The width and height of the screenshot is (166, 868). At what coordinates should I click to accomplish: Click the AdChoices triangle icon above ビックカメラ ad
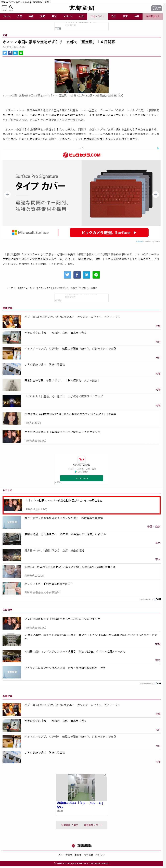click(x=158, y=148)
